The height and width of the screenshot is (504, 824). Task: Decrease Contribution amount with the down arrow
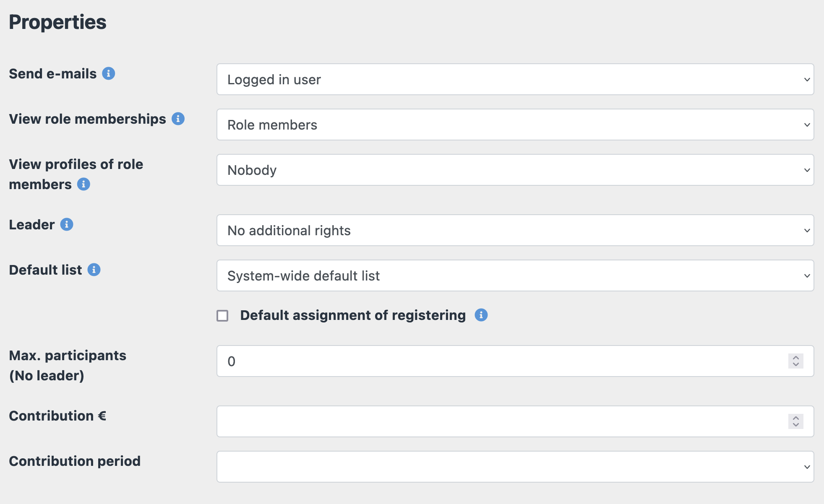[x=796, y=425]
